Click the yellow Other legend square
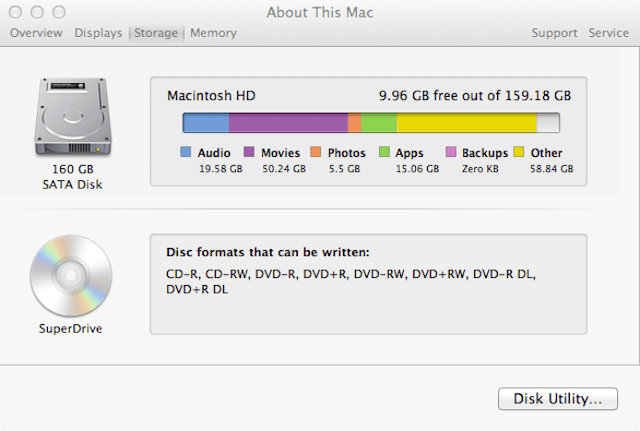This screenshot has height=431, width=640. tap(519, 152)
